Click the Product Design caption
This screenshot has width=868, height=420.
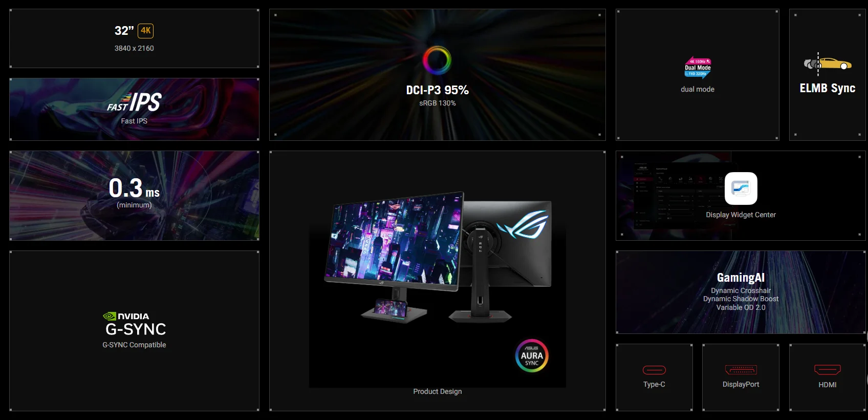click(x=437, y=391)
